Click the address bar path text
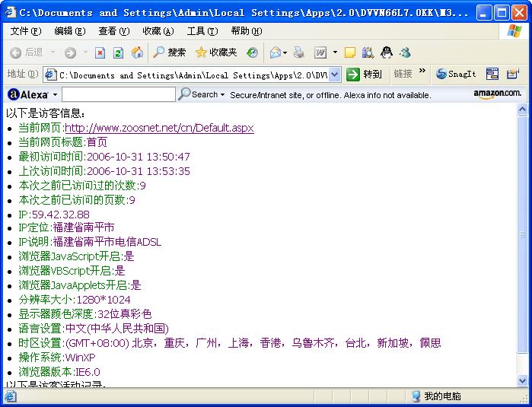Screen dimensions: 532x407 point(193,75)
